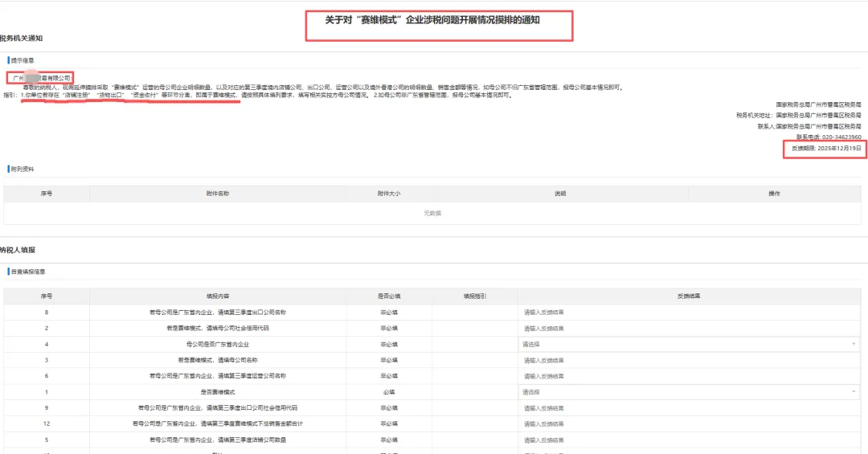
Task: Click the 反馈结果 column header
Action: point(689,297)
